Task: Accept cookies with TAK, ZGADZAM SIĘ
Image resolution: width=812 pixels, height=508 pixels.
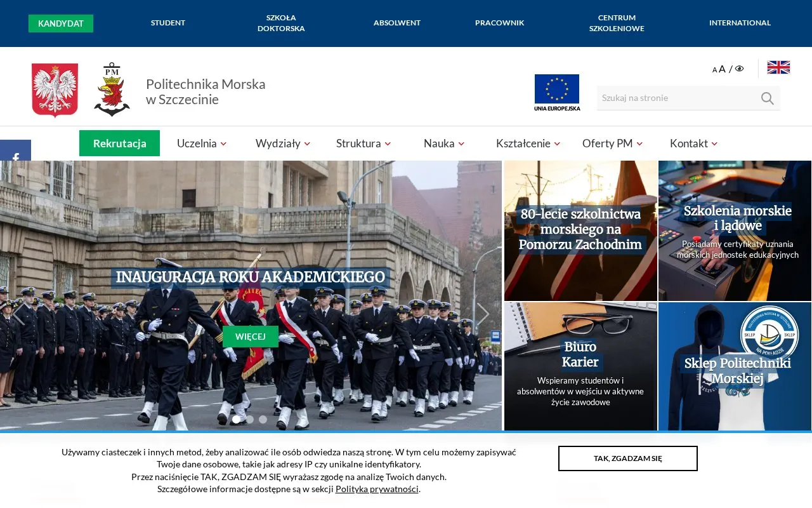Action: (628, 458)
